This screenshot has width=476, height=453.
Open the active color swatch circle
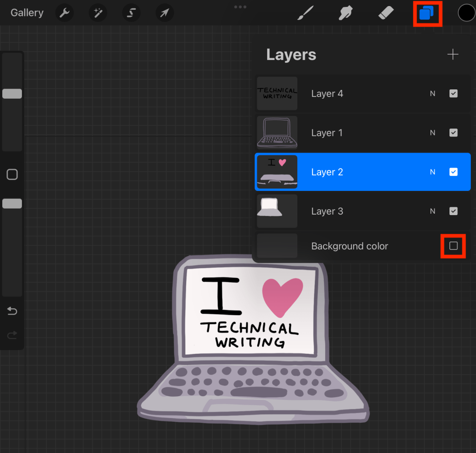(x=466, y=13)
